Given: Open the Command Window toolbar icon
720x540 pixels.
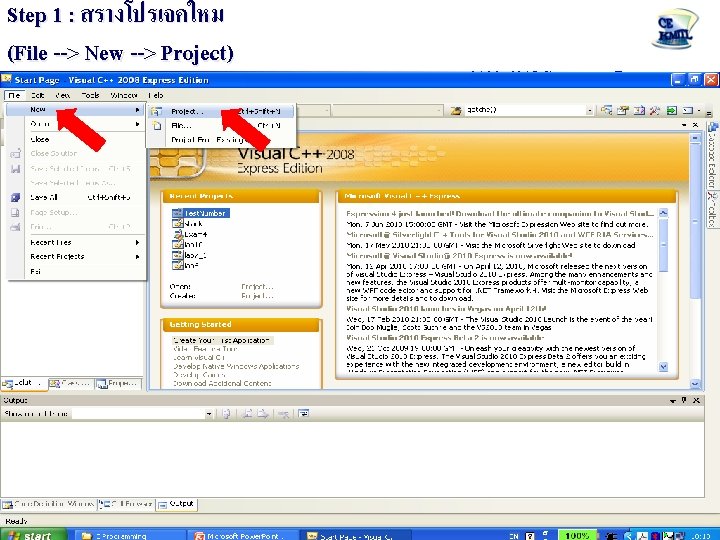Looking at the screenshot, I should coord(687,110).
